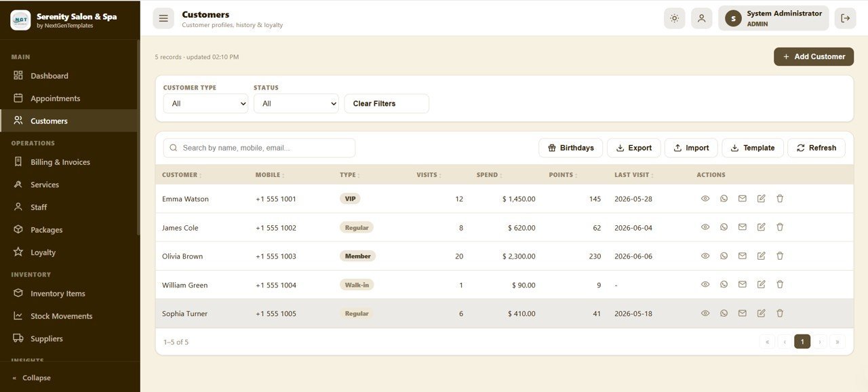Expand the Customer Type dropdown
The width and height of the screenshot is (868, 392).
click(205, 104)
